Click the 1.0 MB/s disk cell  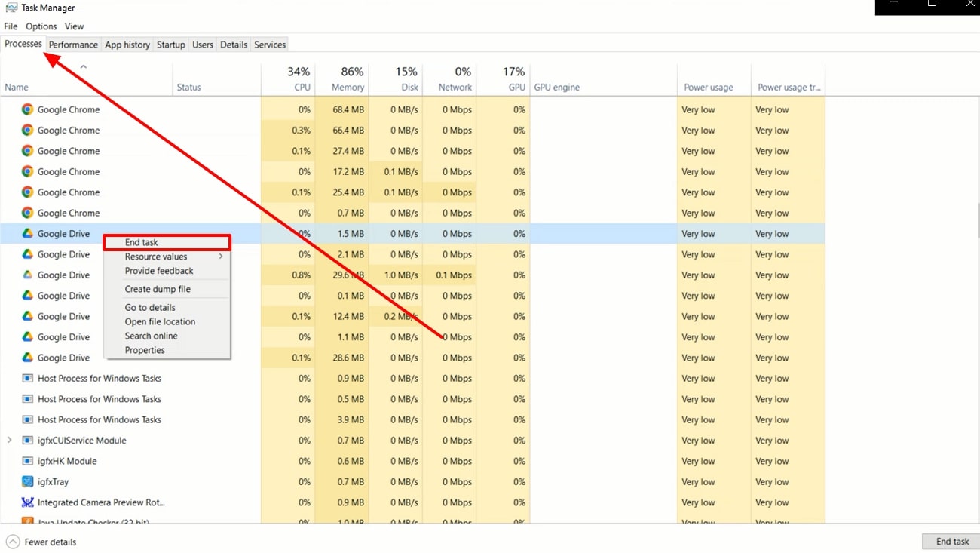tap(396, 275)
